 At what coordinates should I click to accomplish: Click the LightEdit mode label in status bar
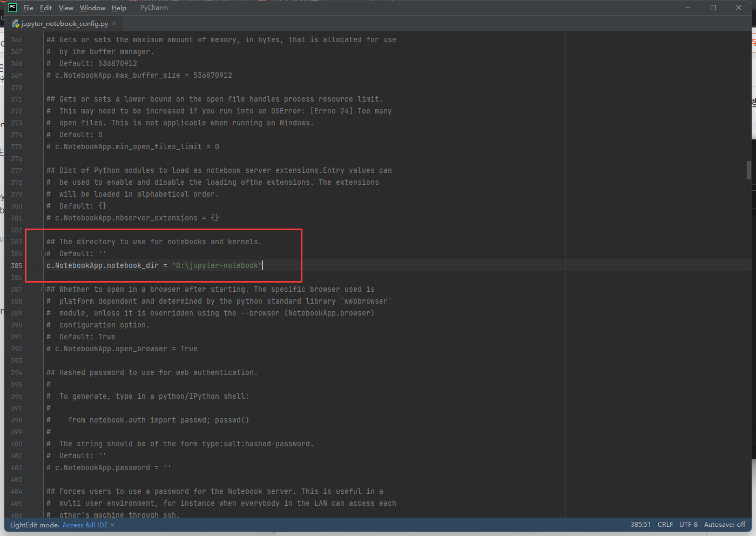[x=34, y=524]
